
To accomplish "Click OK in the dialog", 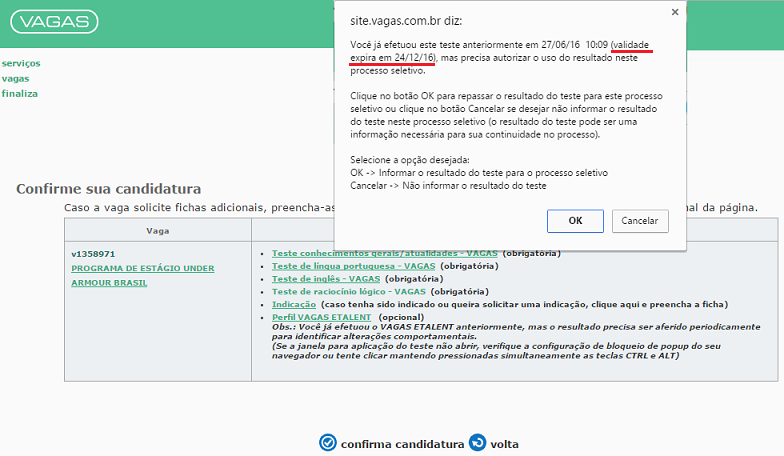I will [x=575, y=221].
